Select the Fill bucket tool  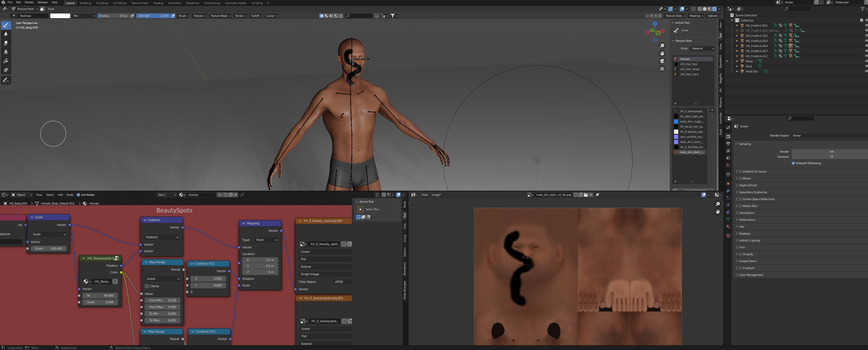(6, 61)
